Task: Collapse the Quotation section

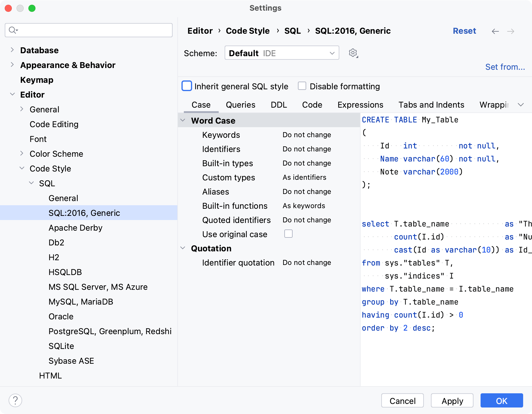Action: pyautogui.click(x=183, y=248)
